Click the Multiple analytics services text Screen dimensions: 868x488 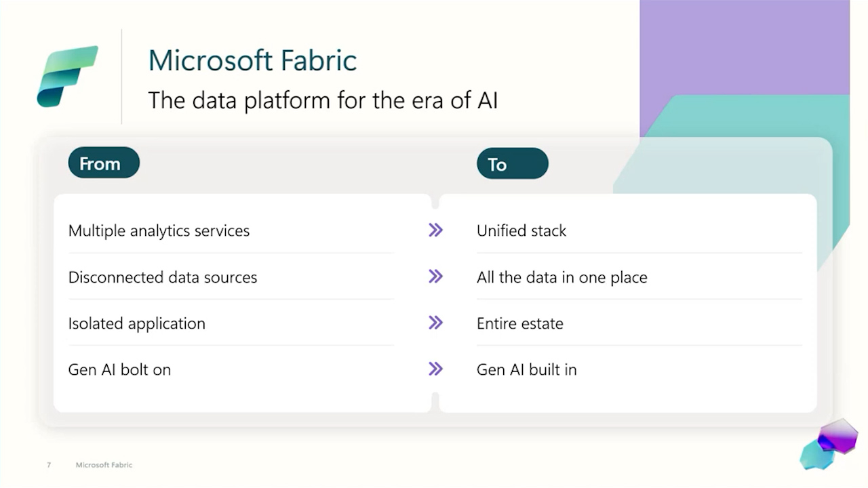click(x=159, y=231)
